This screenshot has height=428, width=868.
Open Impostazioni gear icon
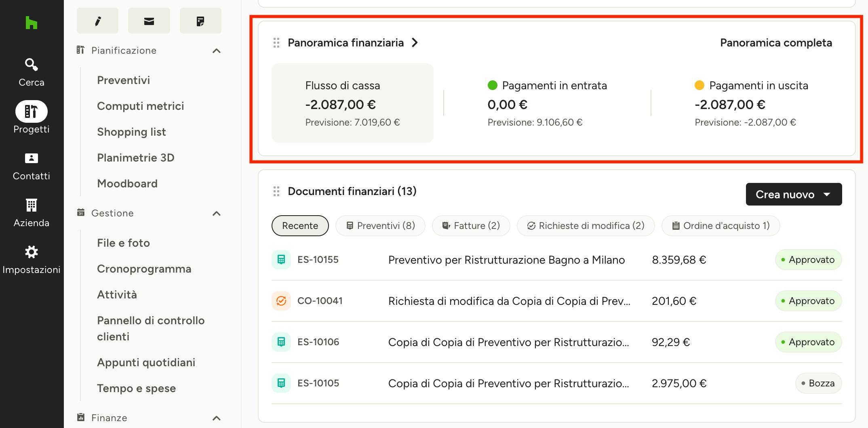(32, 252)
